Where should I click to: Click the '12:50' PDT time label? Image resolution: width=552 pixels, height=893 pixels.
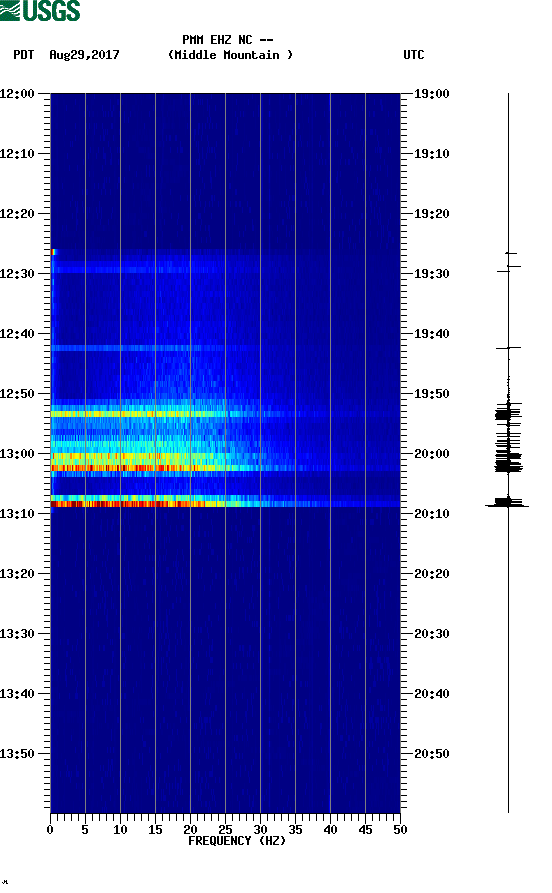pyautogui.click(x=17, y=394)
